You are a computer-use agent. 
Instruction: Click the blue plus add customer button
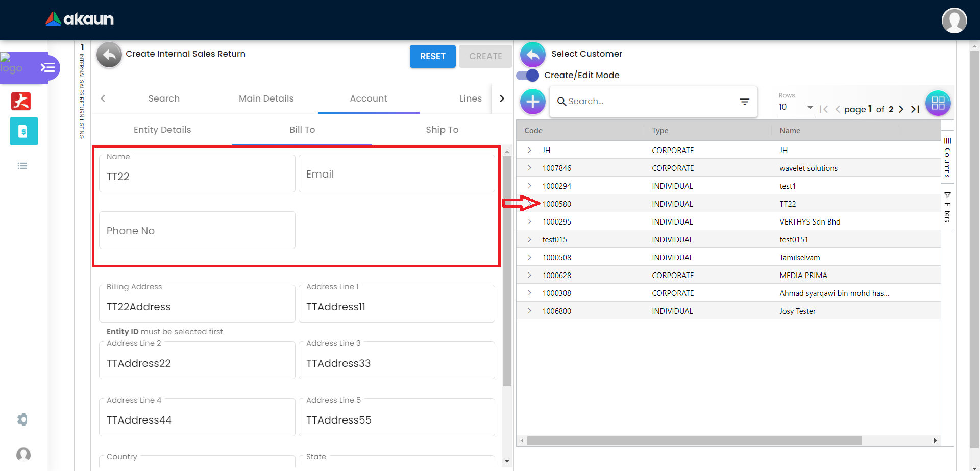click(532, 102)
